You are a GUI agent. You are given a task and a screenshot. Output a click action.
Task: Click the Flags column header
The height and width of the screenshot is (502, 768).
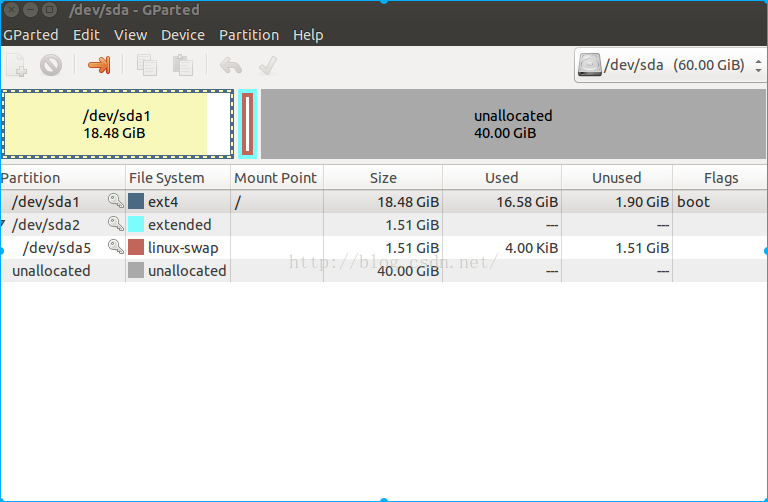[720, 178]
